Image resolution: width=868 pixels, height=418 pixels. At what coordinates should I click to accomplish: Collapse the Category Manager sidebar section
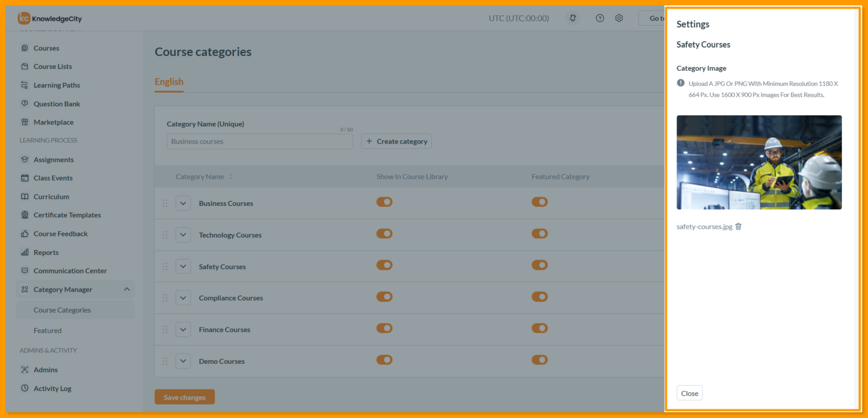pos(127,289)
